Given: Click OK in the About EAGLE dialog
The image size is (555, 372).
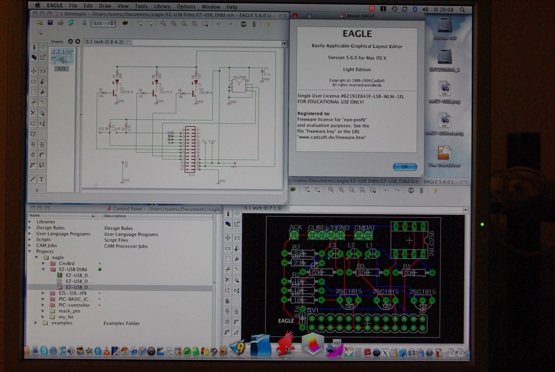Looking at the screenshot, I should (x=405, y=167).
